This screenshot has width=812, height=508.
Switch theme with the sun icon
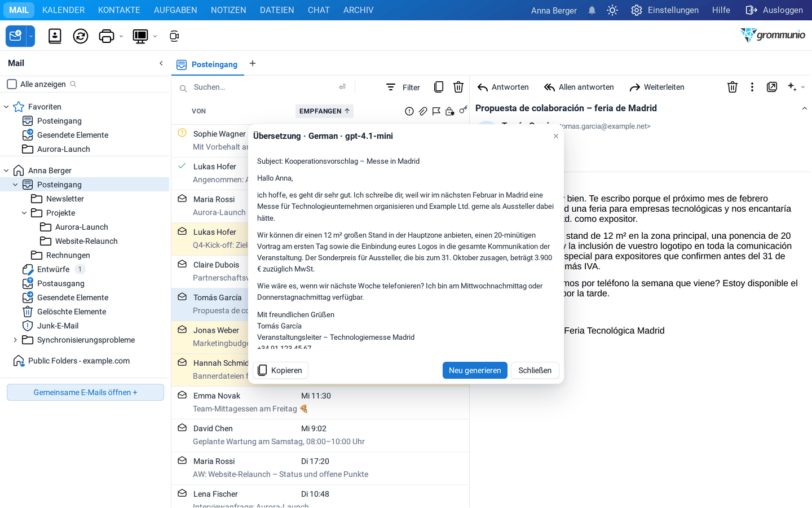pos(612,10)
